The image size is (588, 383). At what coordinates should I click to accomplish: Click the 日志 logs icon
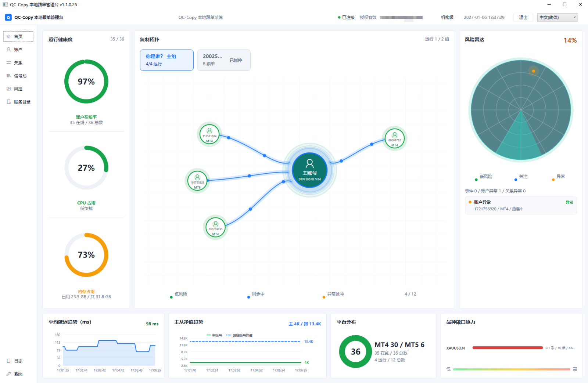click(x=8, y=361)
